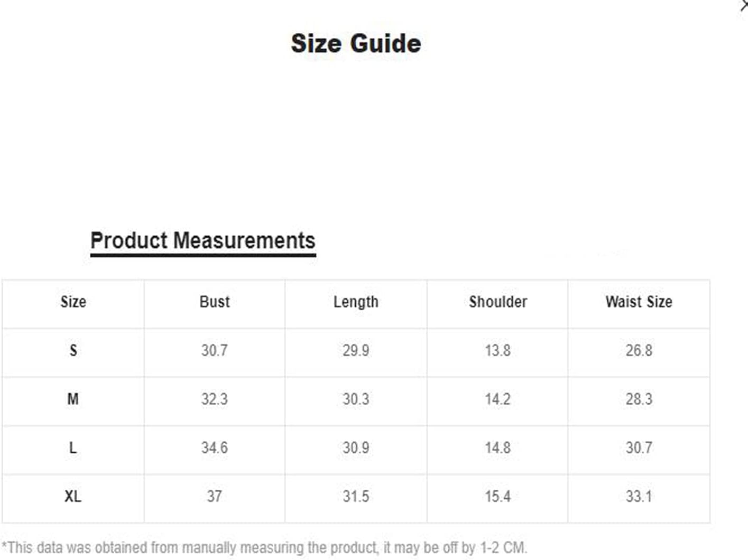This screenshot has width=748, height=560.
Task: Select the Product Measurements heading
Action: click(203, 241)
